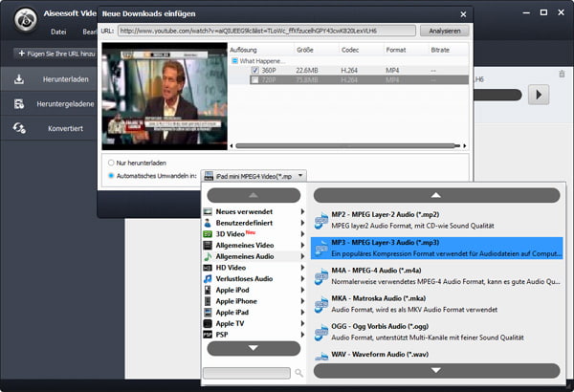The height and width of the screenshot is (392, 574).
Task: Expand the Neues verwendet submenu arrow
Action: click(x=302, y=211)
